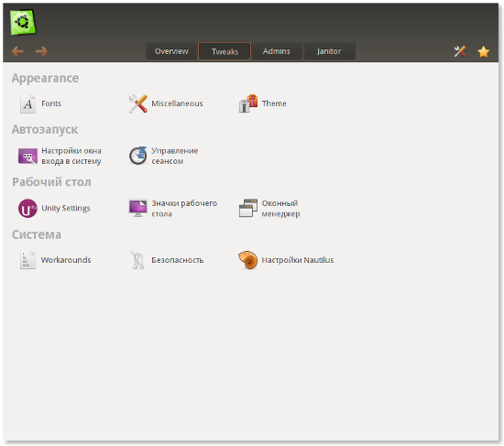Click the Ubuntu Tweak green logo
Image resolution: width=504 pixels, height=446 pixels.
pos(23,22)
